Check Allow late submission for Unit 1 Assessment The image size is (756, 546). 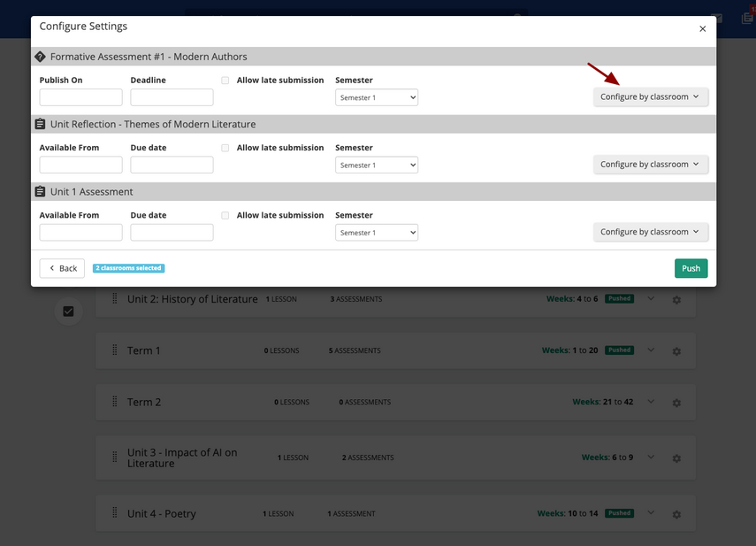(x=225, y=215)
